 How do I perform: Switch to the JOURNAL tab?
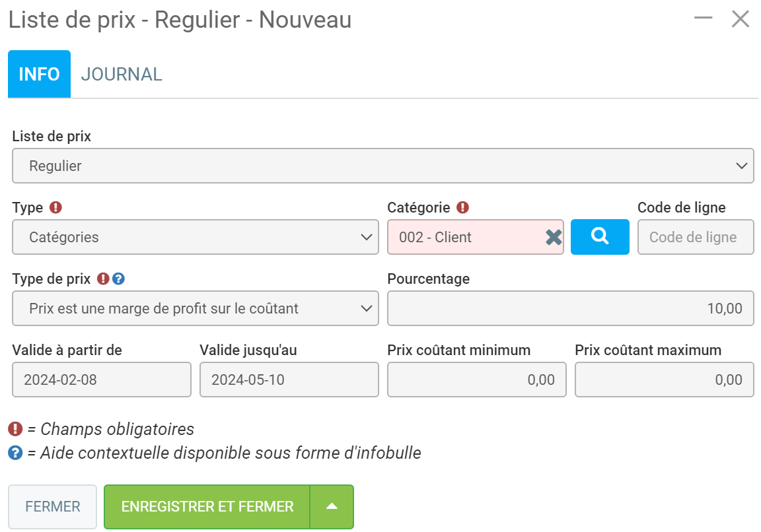click(122, 74)
